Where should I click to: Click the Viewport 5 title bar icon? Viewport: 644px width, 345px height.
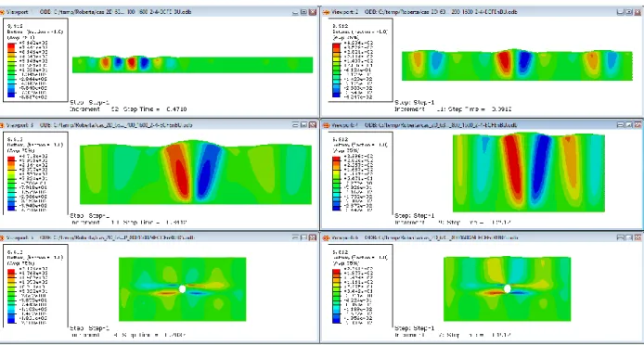point(2,237)
